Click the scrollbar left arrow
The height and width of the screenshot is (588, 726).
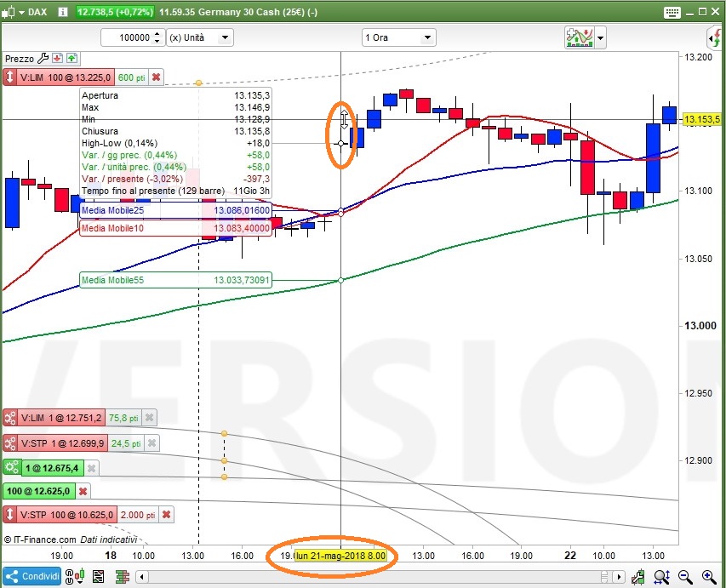[142, 577]
